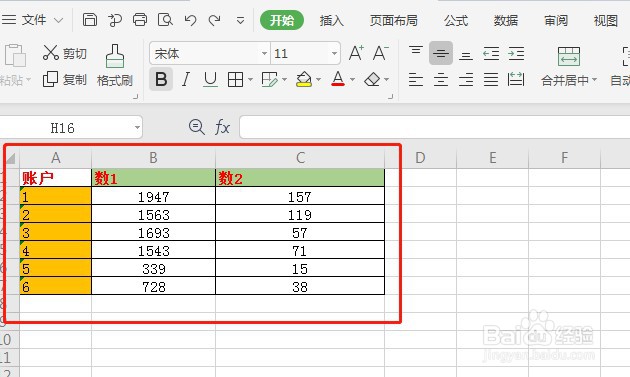Click the select-all corner triangle
This screenshot has height=377, width=630.
pos(10,158)
